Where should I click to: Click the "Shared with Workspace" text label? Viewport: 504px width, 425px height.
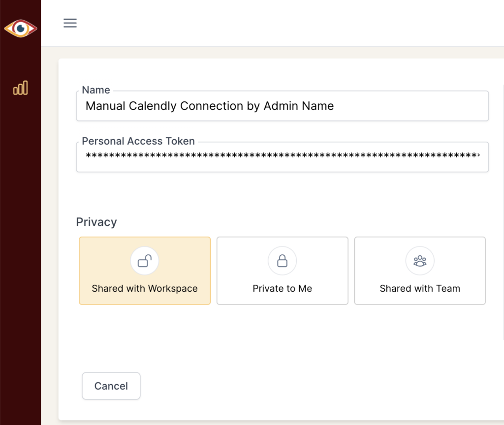(x=145, y=289)
